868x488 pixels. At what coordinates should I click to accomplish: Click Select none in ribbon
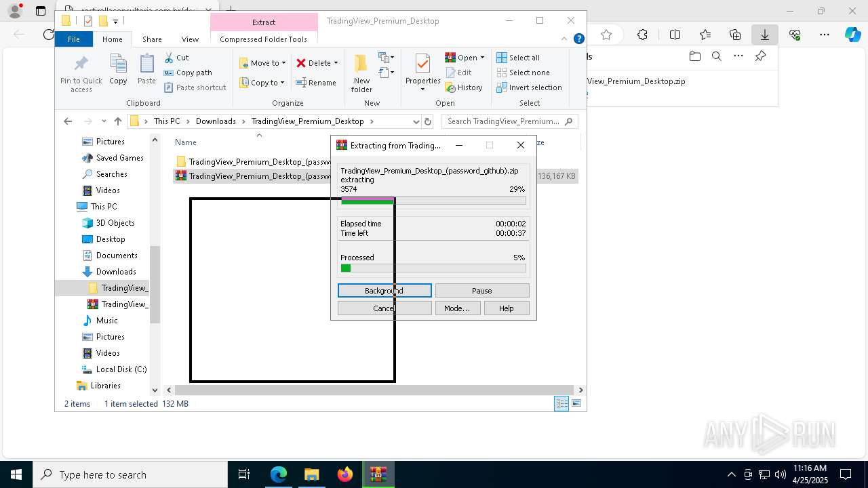point(523,73)
